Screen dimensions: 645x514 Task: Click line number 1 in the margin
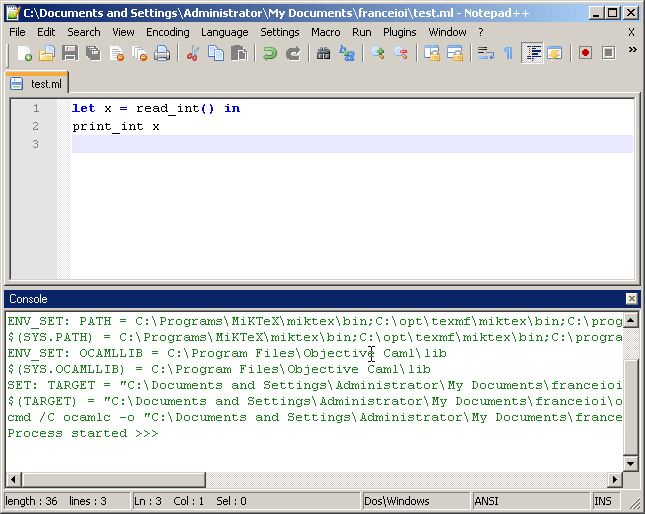pyautogui.click(x=36, y=108)
